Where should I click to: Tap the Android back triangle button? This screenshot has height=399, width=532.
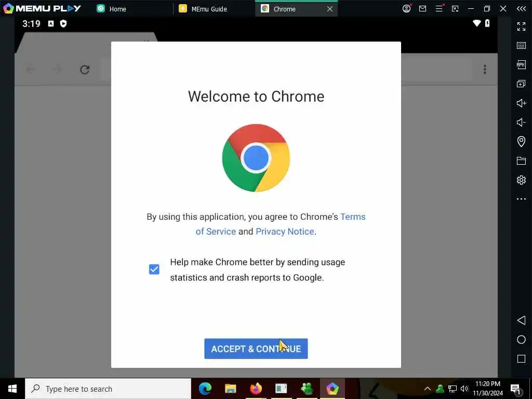coord(521,320)
